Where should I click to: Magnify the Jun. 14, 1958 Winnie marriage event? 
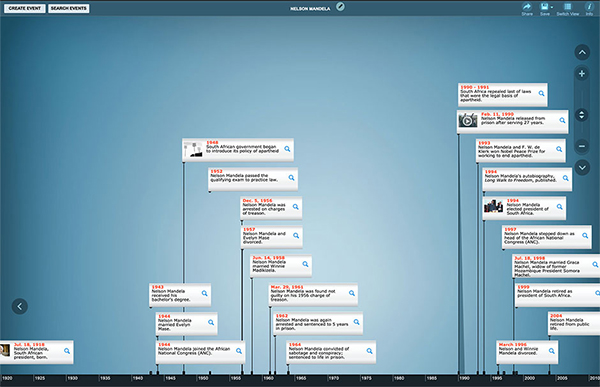305,264
